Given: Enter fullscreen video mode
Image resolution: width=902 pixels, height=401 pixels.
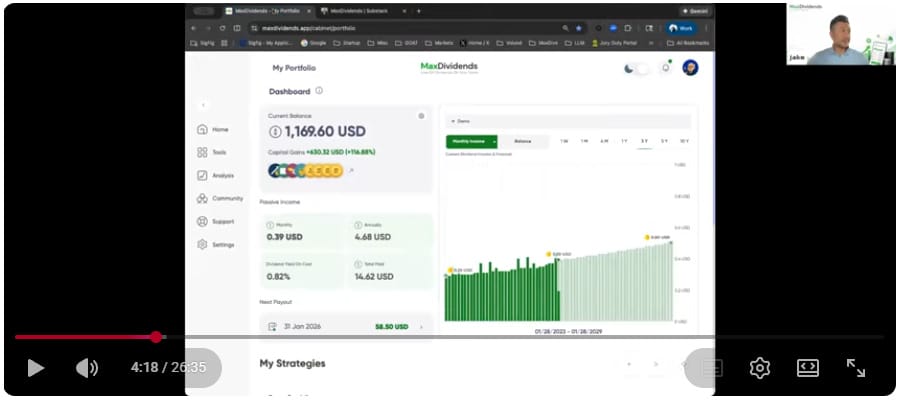Looking at the screenshot, I should point(856,368).
